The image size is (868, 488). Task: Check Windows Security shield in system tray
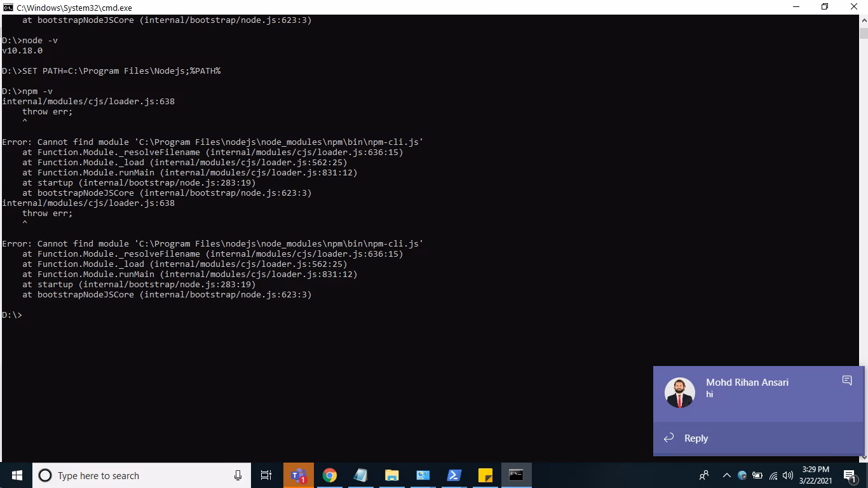tap(741, 475)
